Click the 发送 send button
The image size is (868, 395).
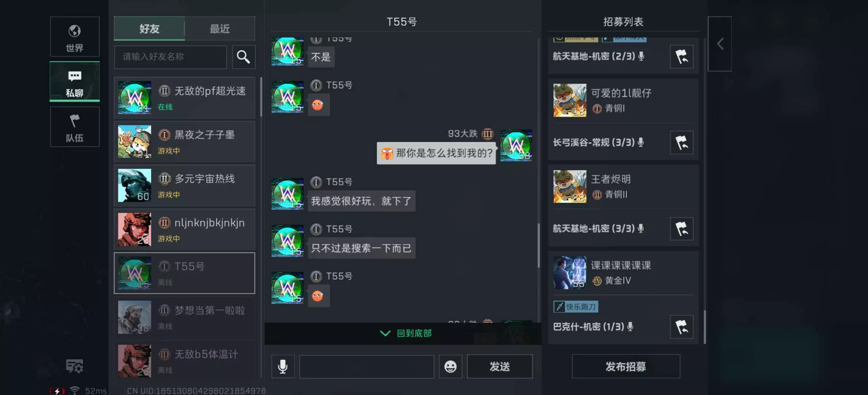click(500, 366)
